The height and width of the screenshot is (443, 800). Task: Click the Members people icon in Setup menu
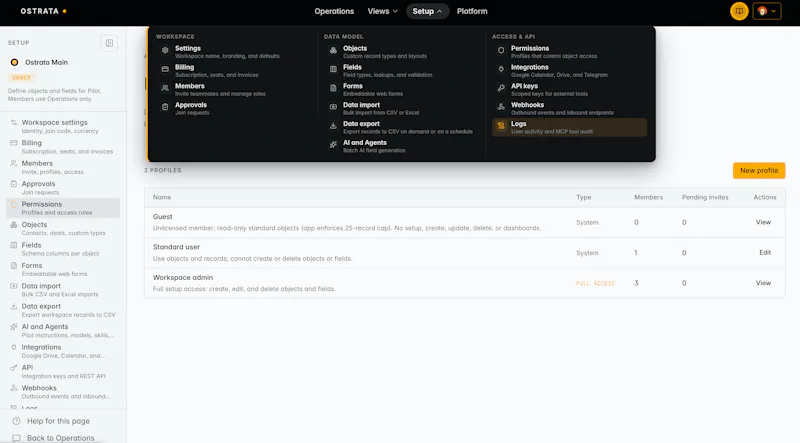point(165,88)
